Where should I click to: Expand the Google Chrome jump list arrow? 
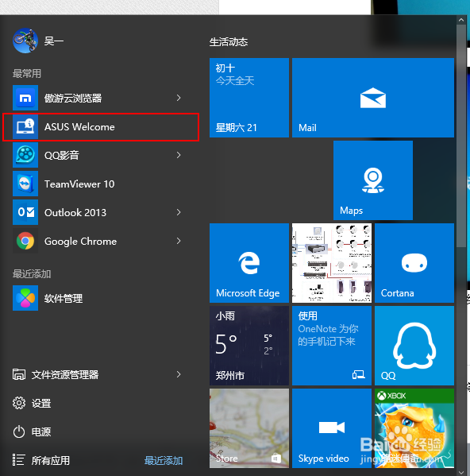click(x=179, y=241)
